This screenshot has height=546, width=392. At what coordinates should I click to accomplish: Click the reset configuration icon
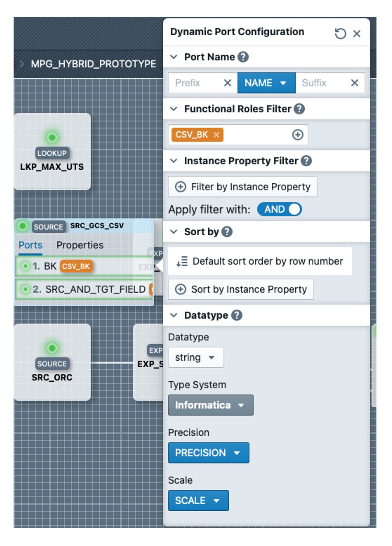click(x=340, y=34)
